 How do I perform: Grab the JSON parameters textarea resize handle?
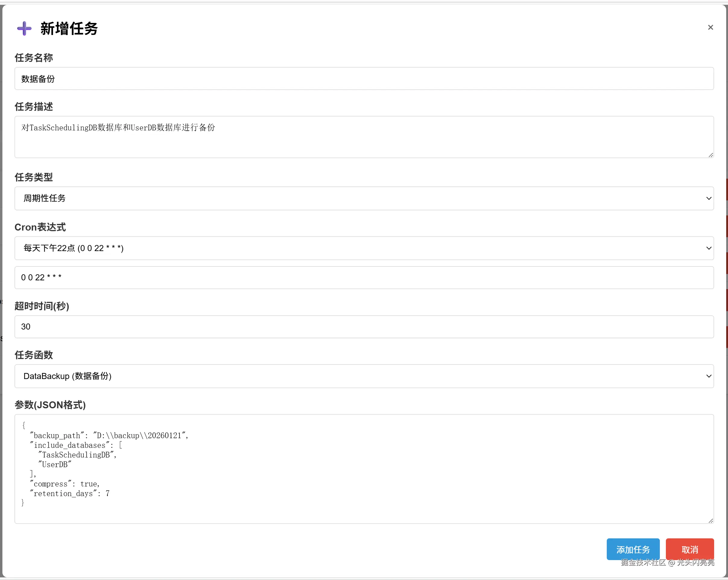[x=711, y=521]
